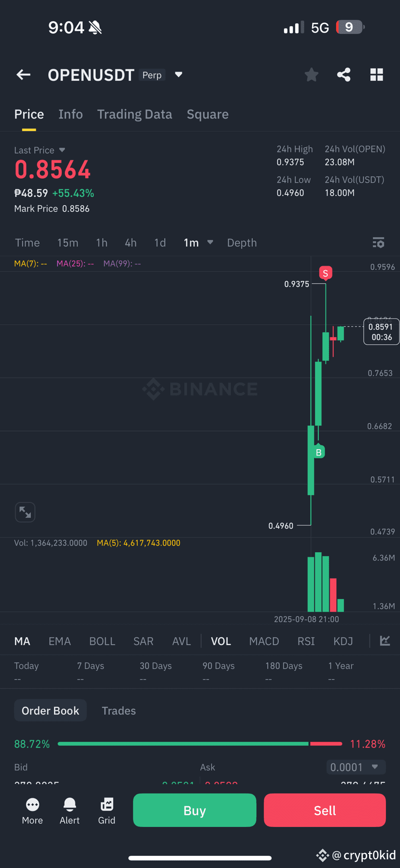400x868 pixels.
Task: Enable the MACD indicator
Action: (x=264, y=641)
